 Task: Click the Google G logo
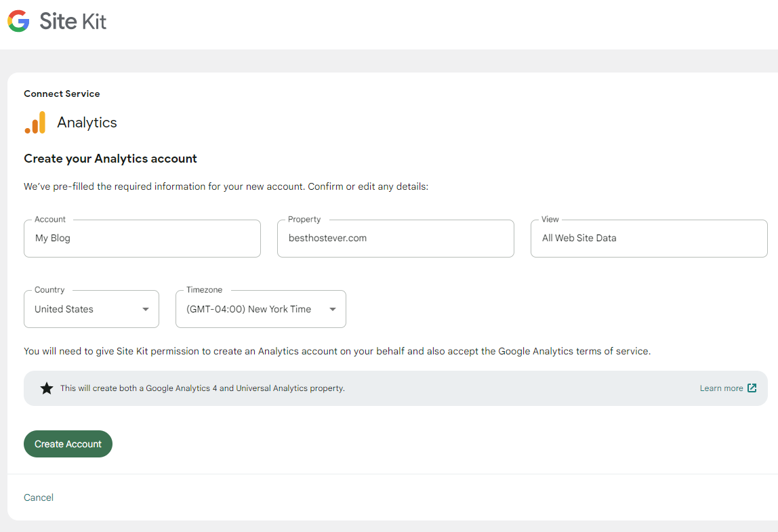pos(18,21)
